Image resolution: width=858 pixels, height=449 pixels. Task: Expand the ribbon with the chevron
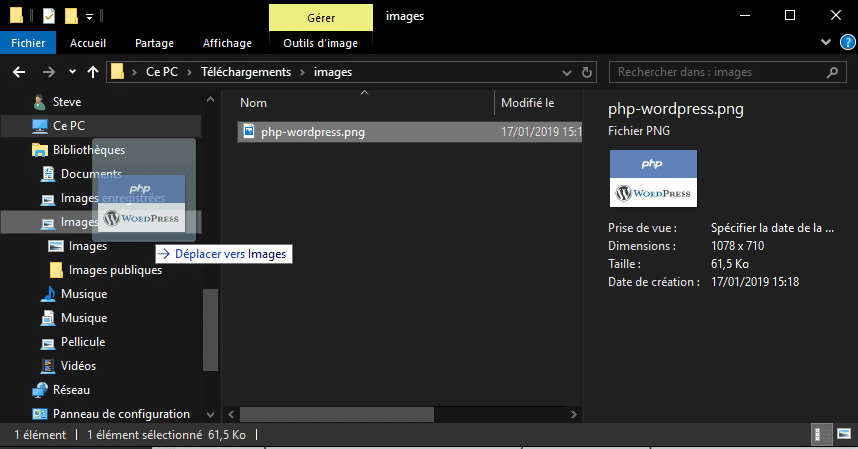pyautogui.click(x=824, y=42)
